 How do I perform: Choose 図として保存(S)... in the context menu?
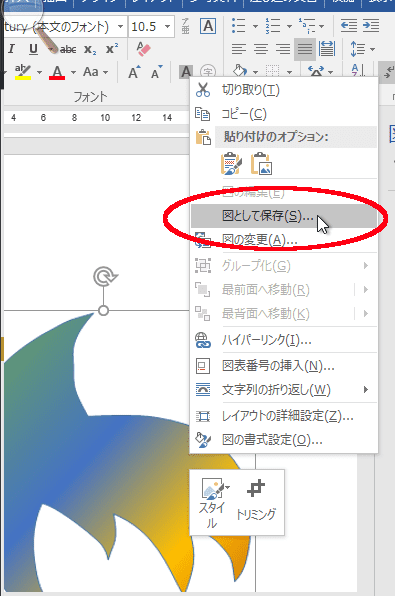tap(284, 216)
